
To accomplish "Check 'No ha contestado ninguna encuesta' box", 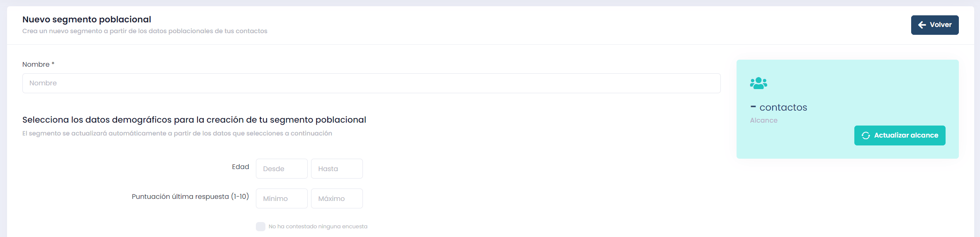I will point(260,227).
